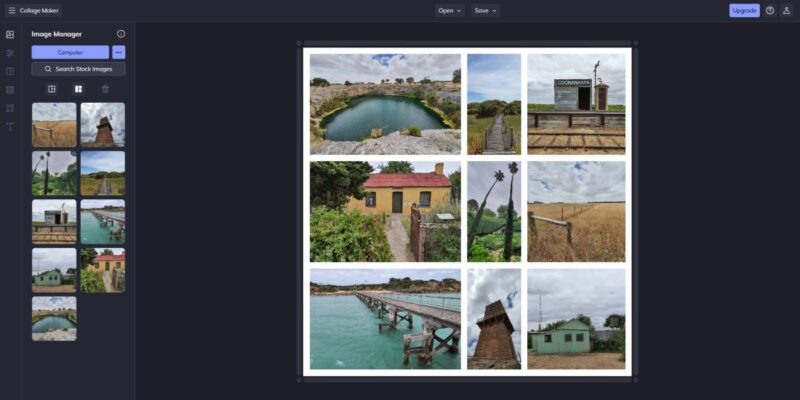The height and width of the screenshot is (400, 800).
Task: Click the railway station photo in collage
Action: pos(576,104)
